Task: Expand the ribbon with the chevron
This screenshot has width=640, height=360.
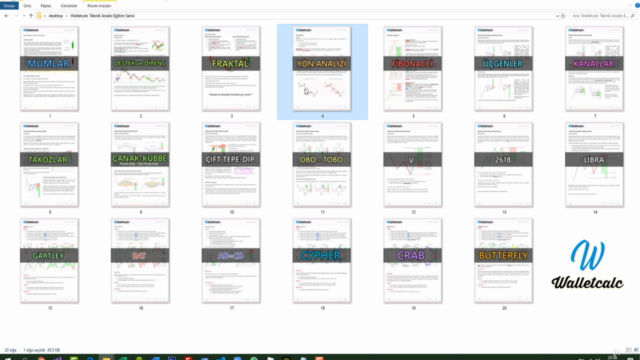Action: [x=630, y=6]
